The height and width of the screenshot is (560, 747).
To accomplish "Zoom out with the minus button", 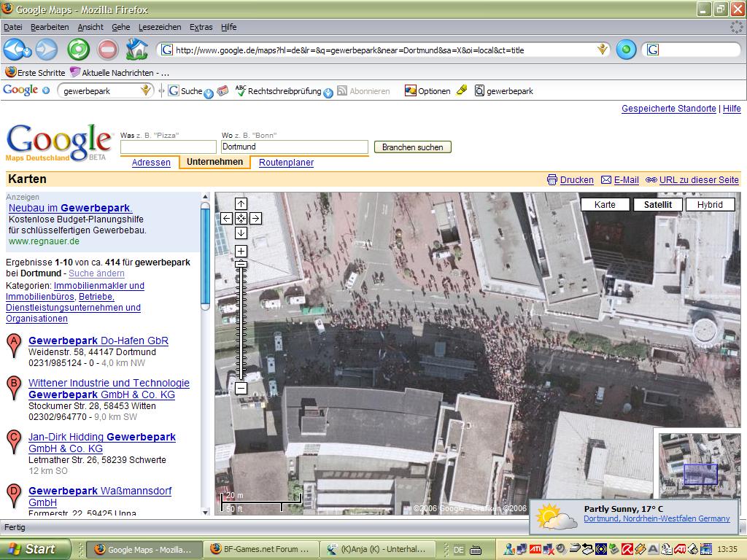I will pos(241,388).
